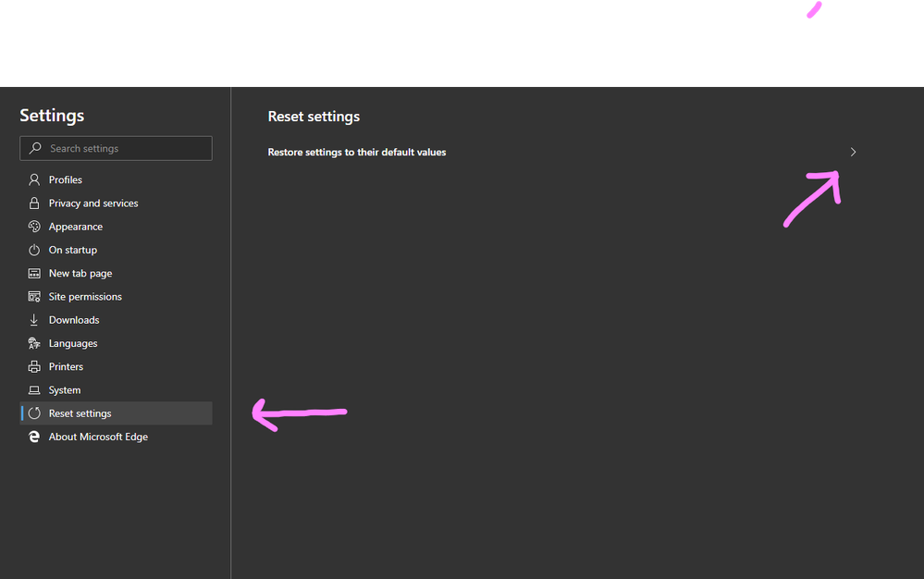This screenshot has height=579, width=924.
Task: Click the Search settings input field
Action: pos(117,148)
